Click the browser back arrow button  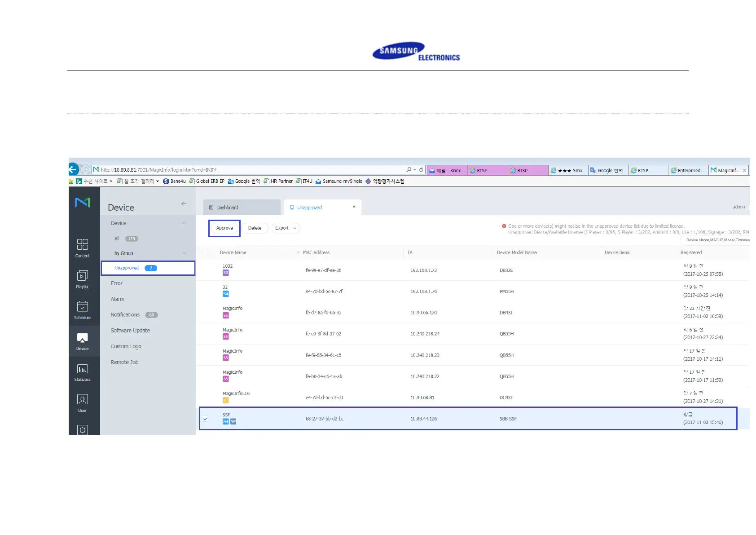[x=73, y=169]
